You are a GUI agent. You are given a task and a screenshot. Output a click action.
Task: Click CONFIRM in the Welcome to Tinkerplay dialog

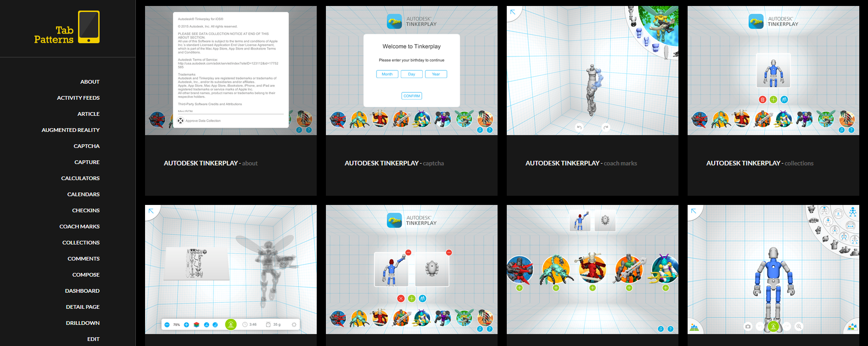pyautogui.click(x=412, y=96)
